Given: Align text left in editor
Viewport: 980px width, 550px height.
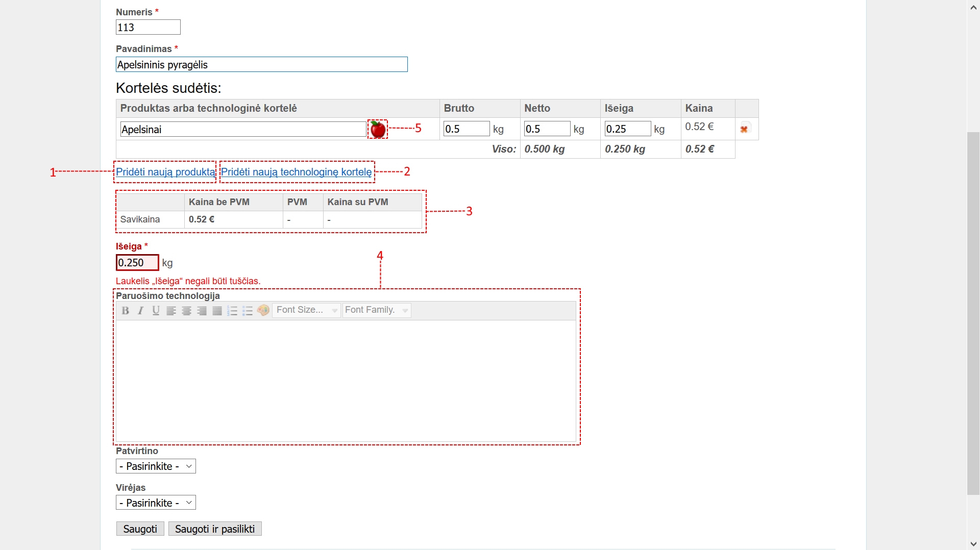Looking at the screenshot, I should pos(171,311).
